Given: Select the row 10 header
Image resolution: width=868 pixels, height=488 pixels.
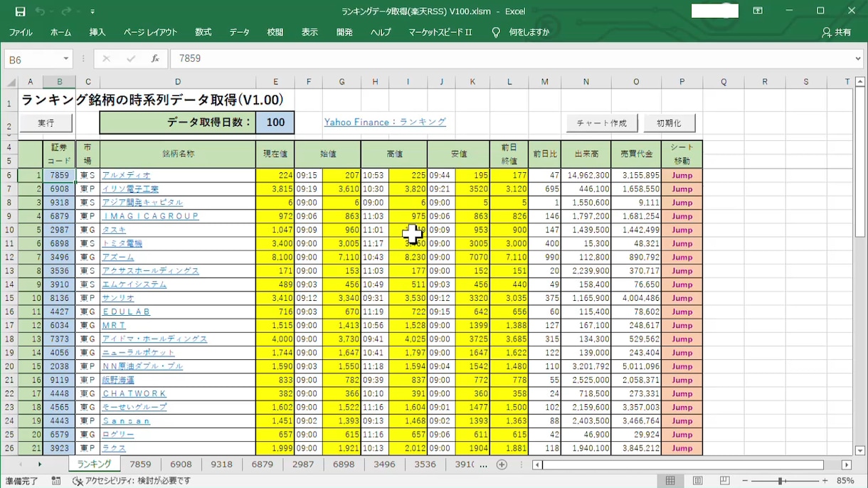Looking at the screenshot, I should coord(9,230).
